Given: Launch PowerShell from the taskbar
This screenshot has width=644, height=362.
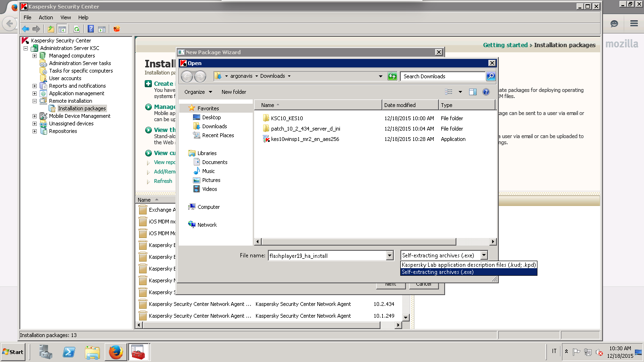Looking at the screenshot, I should 69,352.
